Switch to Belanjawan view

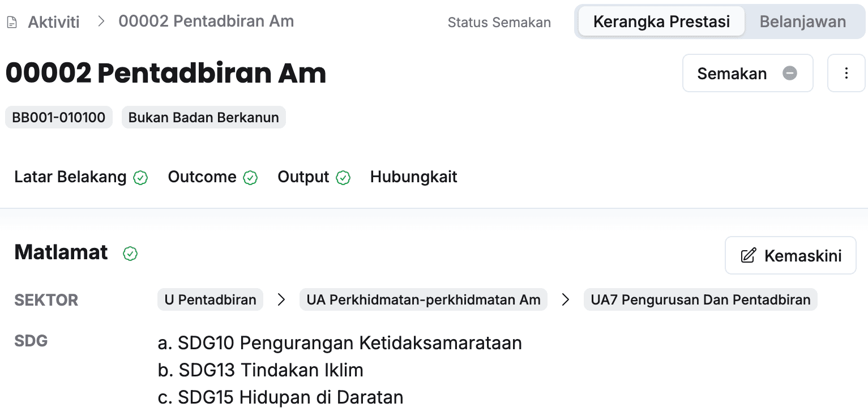coord(802,22)
